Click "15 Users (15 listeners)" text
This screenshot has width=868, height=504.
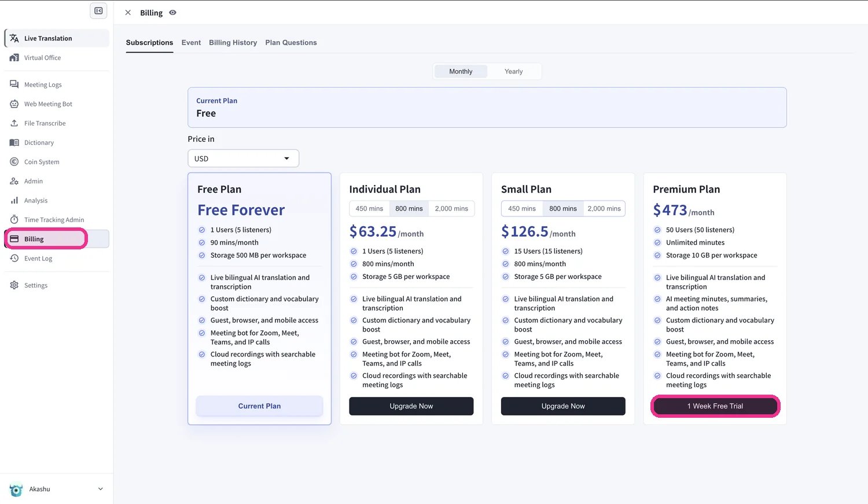[x=548, y=251]
